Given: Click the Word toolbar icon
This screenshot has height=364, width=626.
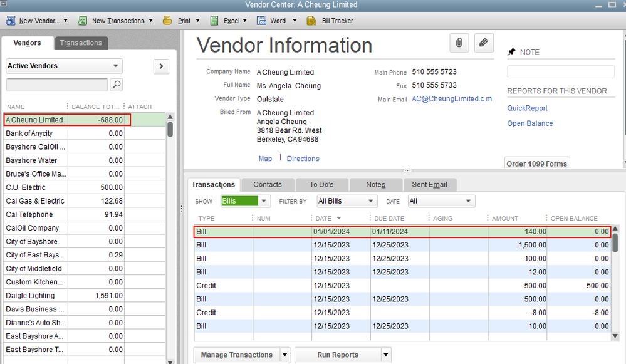Looking at the screenshot, I should 261,21.
